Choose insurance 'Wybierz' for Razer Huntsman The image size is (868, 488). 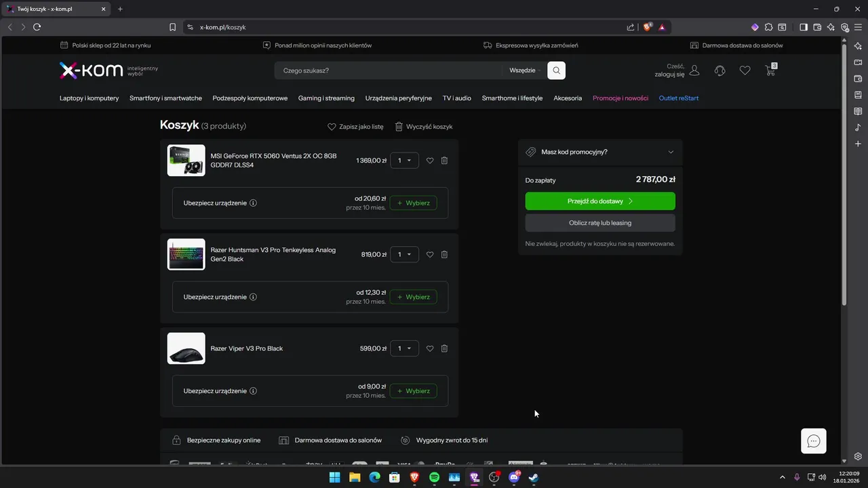pos(414,297)
